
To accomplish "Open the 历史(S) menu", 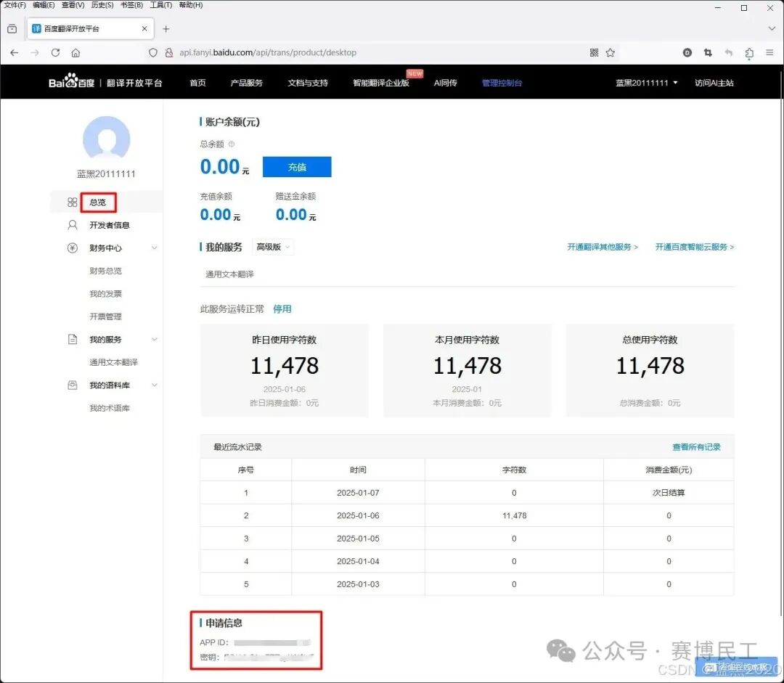I will coord(102,5).
